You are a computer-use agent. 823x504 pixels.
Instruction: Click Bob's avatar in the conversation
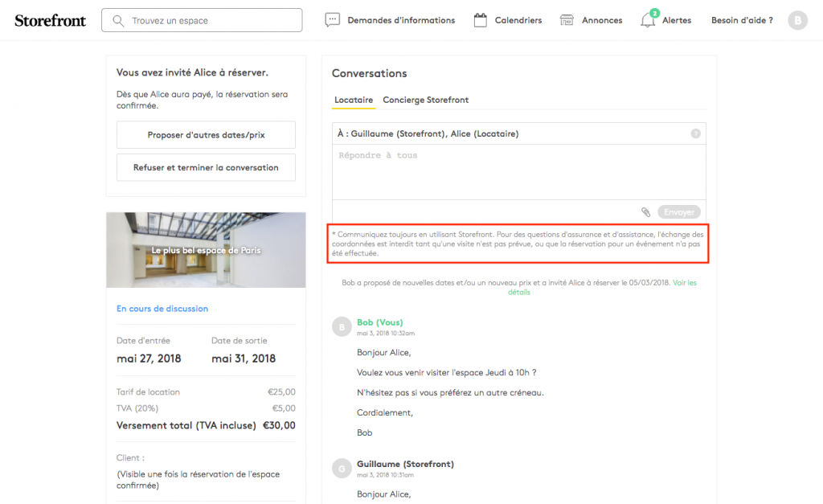coord(341,326)
